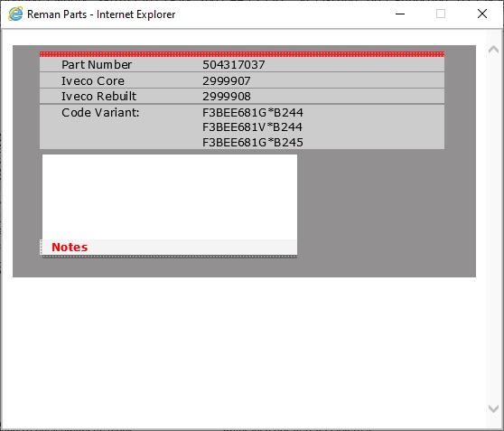The height and width of the screenshot is (431, 504).
Task: Select Iveco Rebuilt value 2999908
Action: point(227,96)
